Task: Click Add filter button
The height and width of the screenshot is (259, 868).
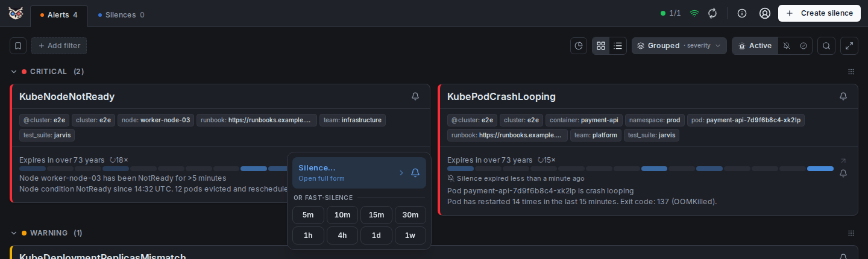Action: [x=59, y=46]
